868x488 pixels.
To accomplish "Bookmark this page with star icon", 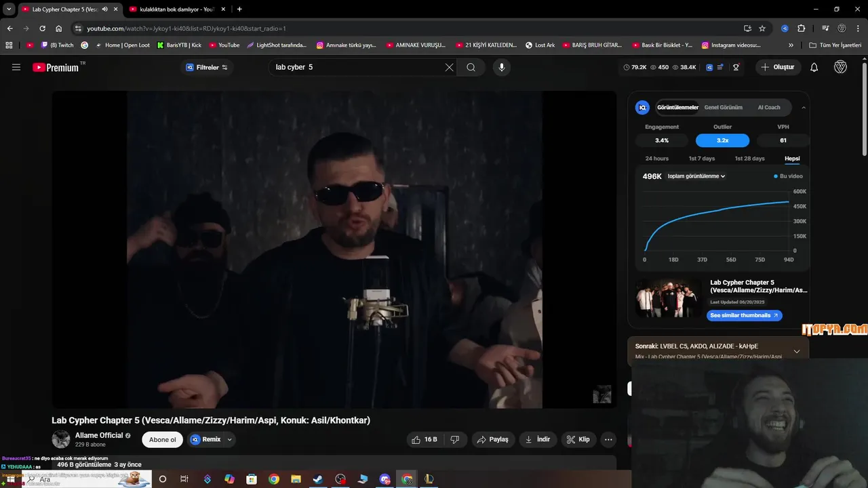I will click(x=762, y=28).
